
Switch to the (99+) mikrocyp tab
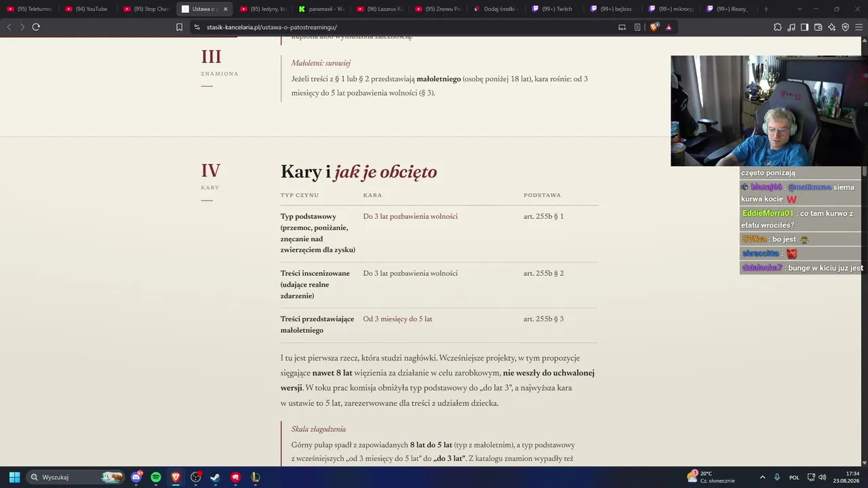(x=671, y=9)
